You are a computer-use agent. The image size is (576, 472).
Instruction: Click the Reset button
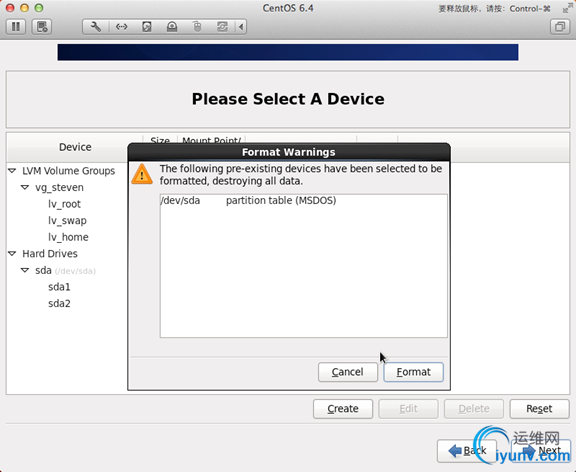(x=539, y=409)
